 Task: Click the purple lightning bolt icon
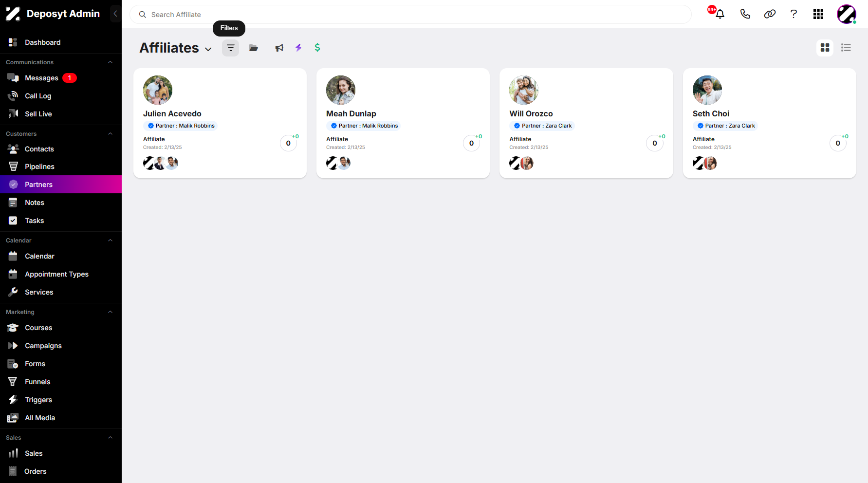[298, 48]
